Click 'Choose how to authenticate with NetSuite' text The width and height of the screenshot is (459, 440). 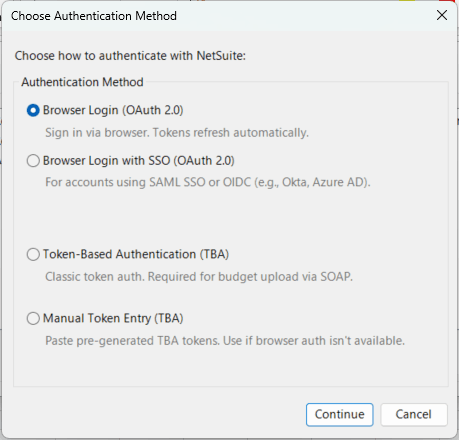coord(130,56)
